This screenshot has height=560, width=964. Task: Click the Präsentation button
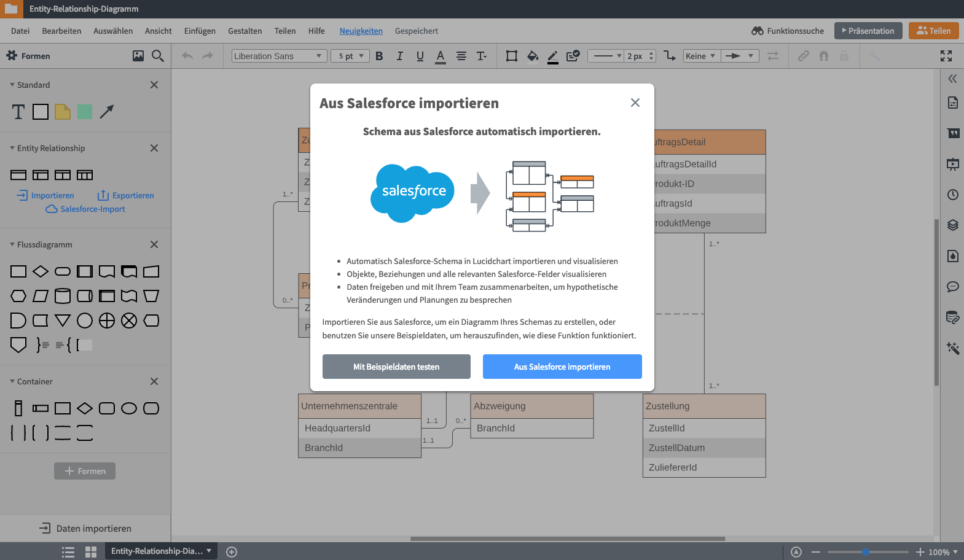[868, 31]
